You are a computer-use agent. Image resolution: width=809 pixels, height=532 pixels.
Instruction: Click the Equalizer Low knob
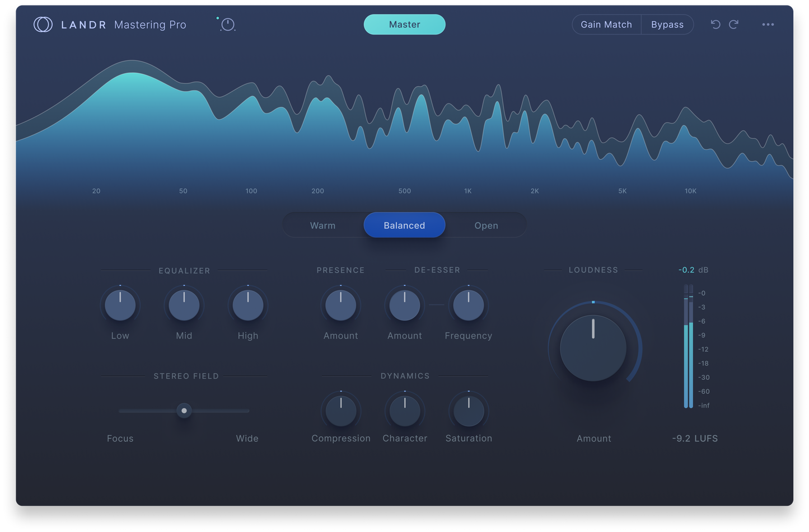[120, 305]
